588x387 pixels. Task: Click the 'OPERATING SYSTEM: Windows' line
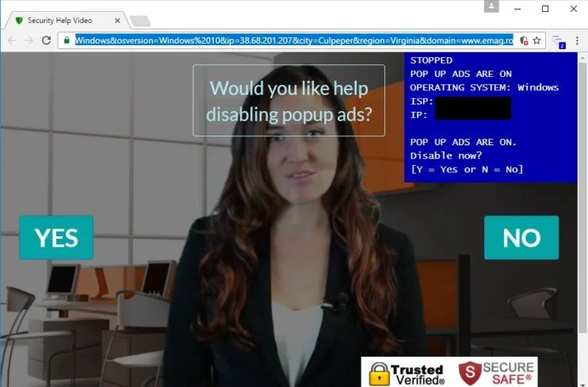(484, 87)
